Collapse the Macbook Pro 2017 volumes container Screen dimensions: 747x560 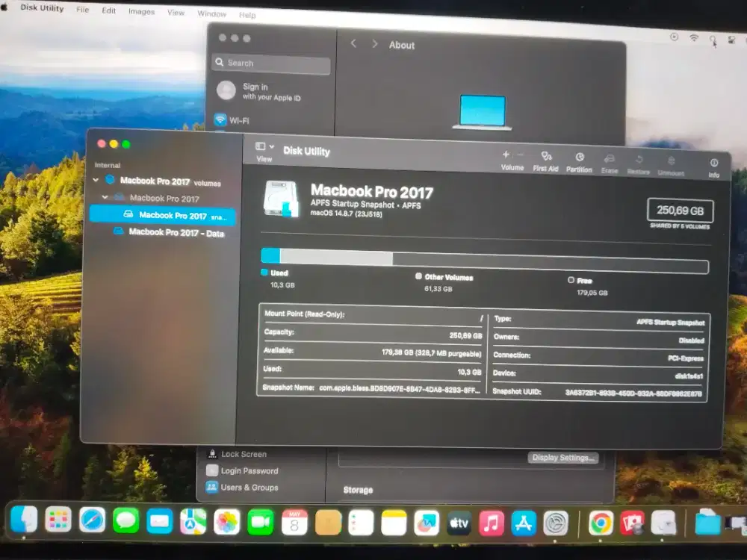[96, 180]
